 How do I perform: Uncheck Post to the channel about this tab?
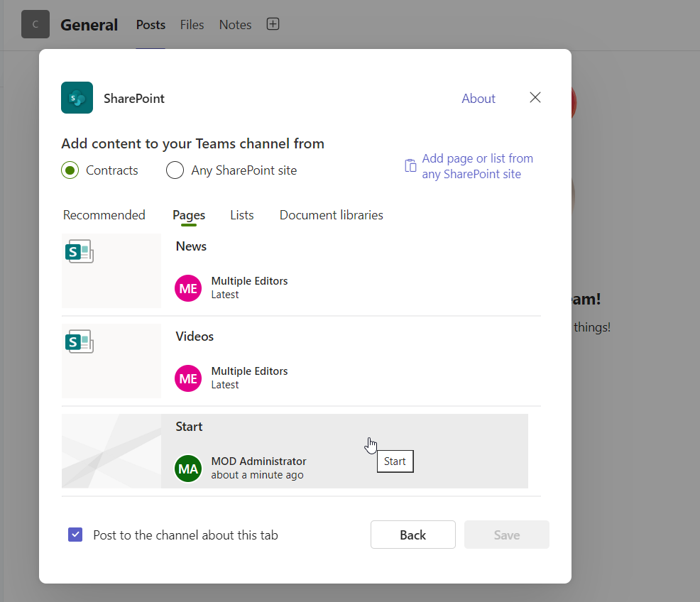75,534
